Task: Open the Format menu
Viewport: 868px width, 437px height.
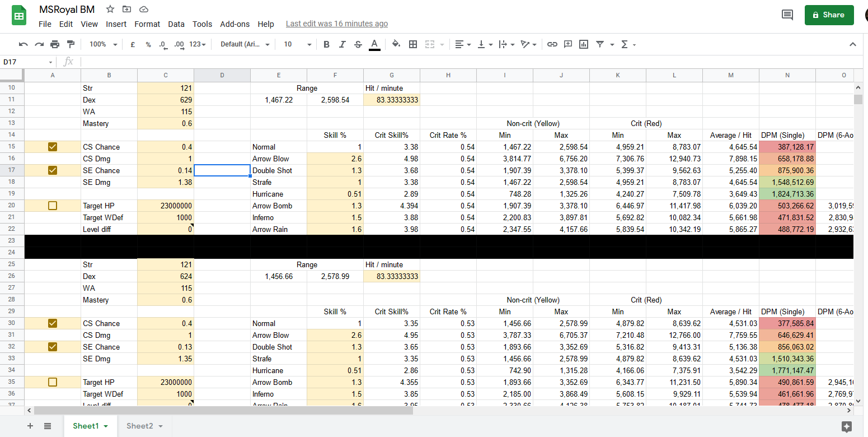Action: coord(147,24)
